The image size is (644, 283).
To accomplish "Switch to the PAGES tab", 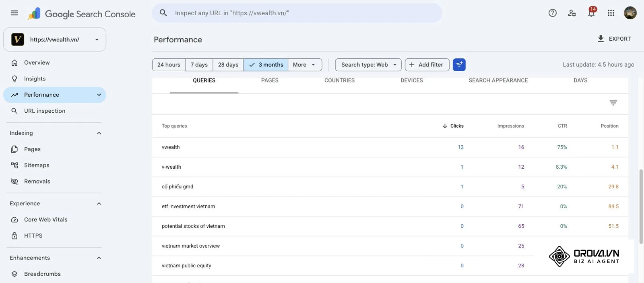I will pos(270,81).
